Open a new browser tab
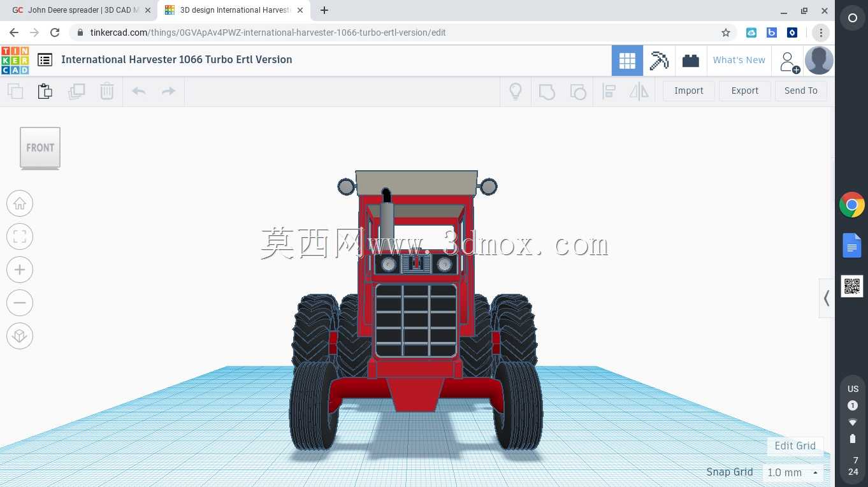 point(324,11)
